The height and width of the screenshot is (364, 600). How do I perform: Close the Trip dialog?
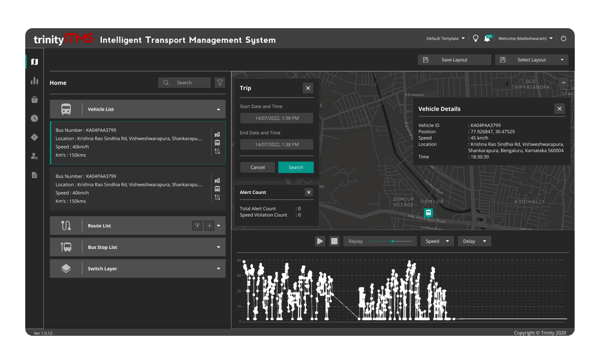pyautogui.click(x=308, y=88)
